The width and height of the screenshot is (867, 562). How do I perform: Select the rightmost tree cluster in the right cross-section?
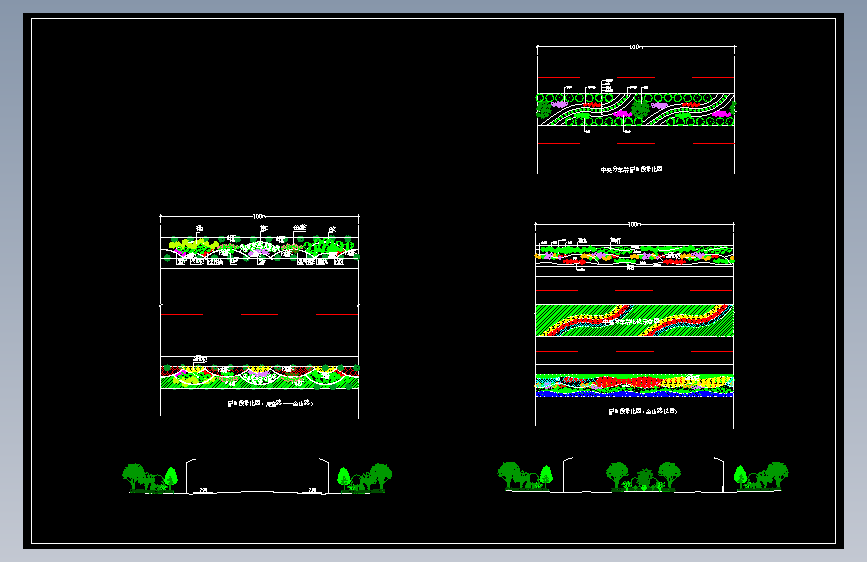[761, 476]
